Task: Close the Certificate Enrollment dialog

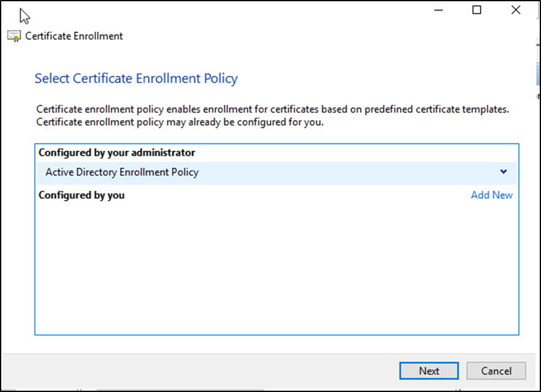Action: [515, 10]
